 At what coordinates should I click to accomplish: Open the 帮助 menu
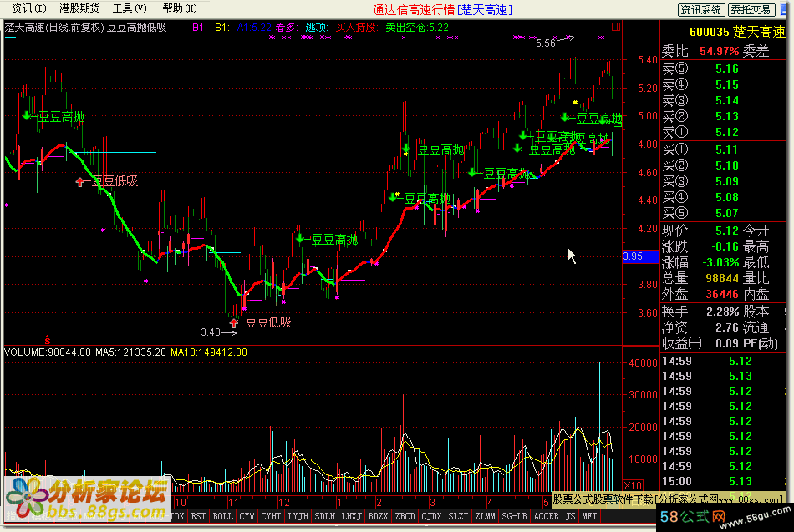point(179,8)
